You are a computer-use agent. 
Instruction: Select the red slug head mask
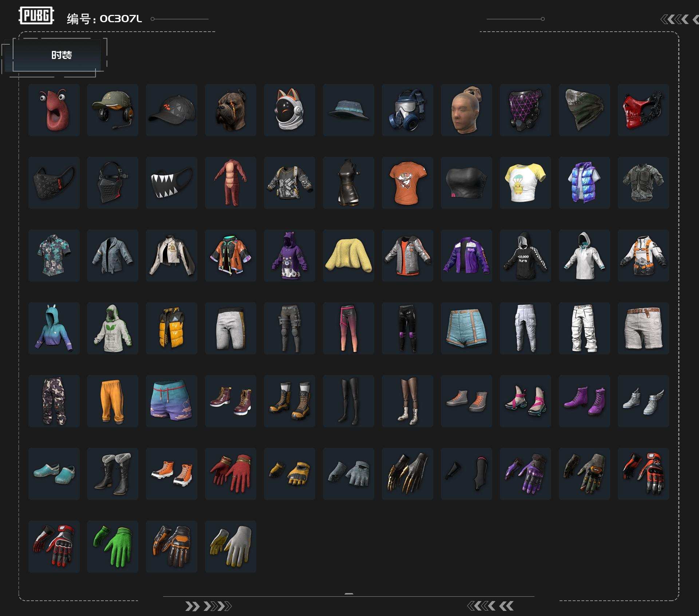54,110
